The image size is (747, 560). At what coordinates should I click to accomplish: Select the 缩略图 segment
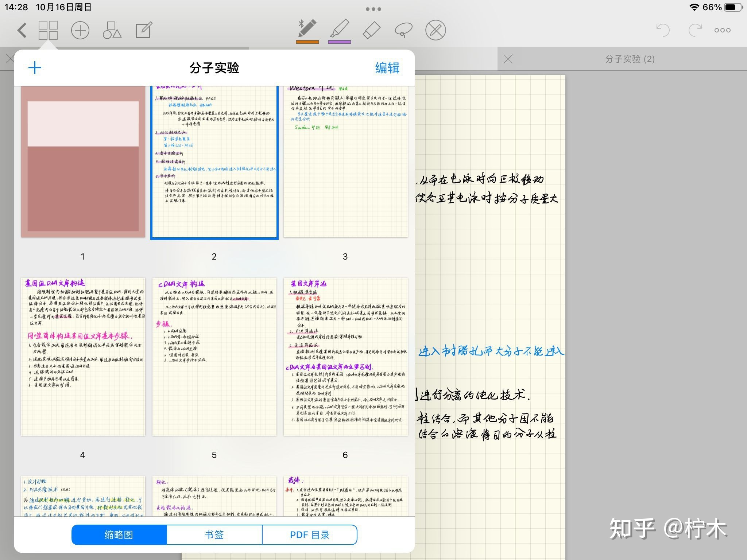click(119, 535)
